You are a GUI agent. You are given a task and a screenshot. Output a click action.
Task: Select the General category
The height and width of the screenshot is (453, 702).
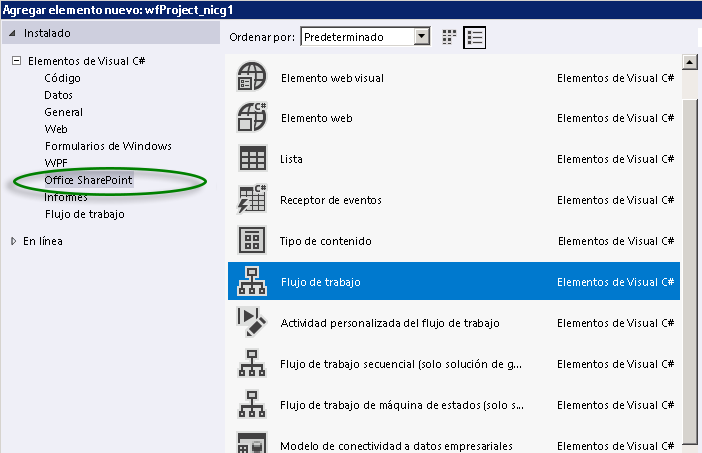(x=63, y=112)
